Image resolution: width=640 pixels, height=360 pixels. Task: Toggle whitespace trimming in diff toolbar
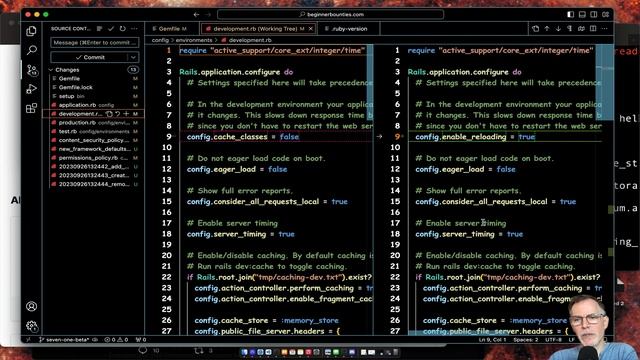tap(569, 29)
